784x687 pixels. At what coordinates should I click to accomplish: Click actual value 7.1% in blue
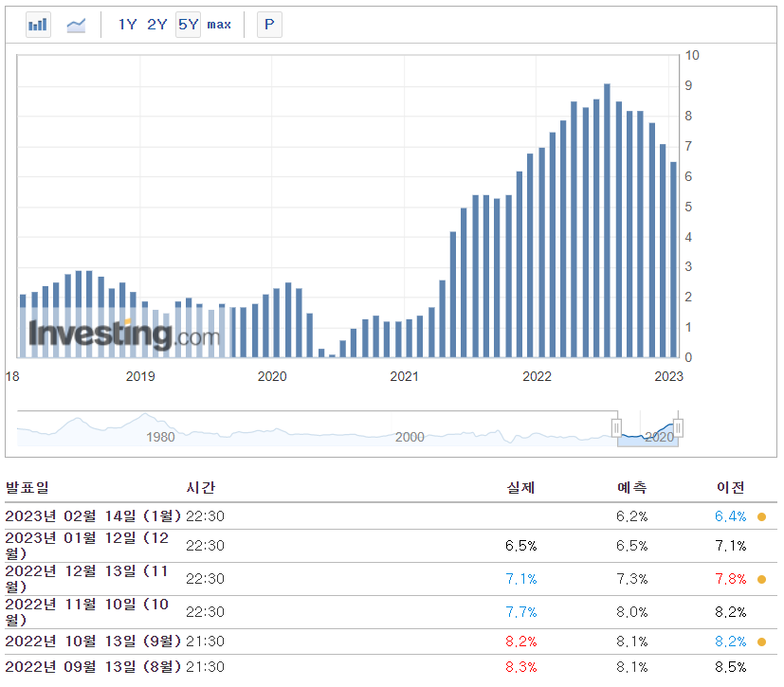pyautogui.click(x=521, y=579)
